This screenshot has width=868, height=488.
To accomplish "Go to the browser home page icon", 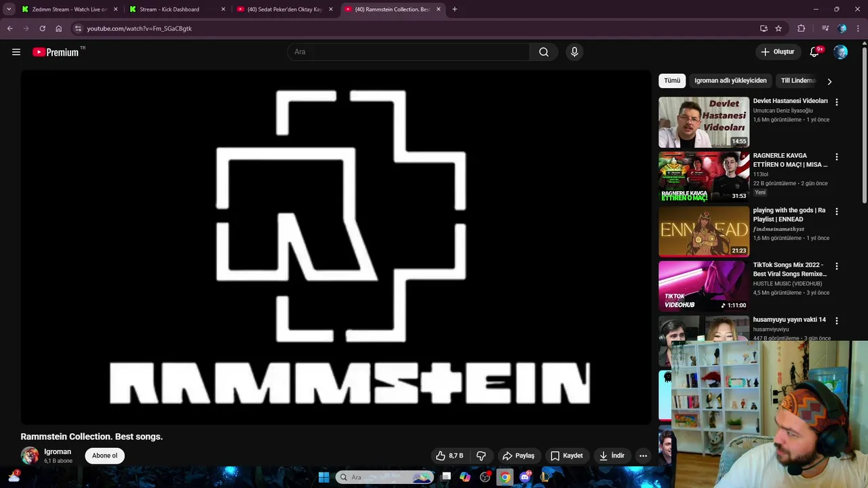I will 58,28.
